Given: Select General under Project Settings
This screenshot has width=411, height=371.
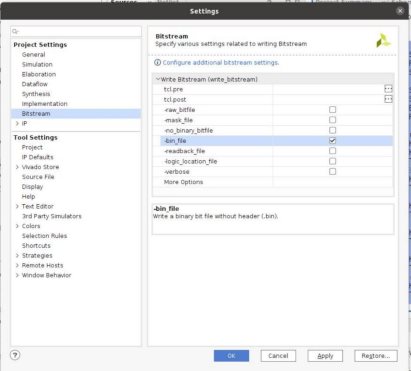Looking at the screenshot, I should pyautogui.click(x=33, y=54).
